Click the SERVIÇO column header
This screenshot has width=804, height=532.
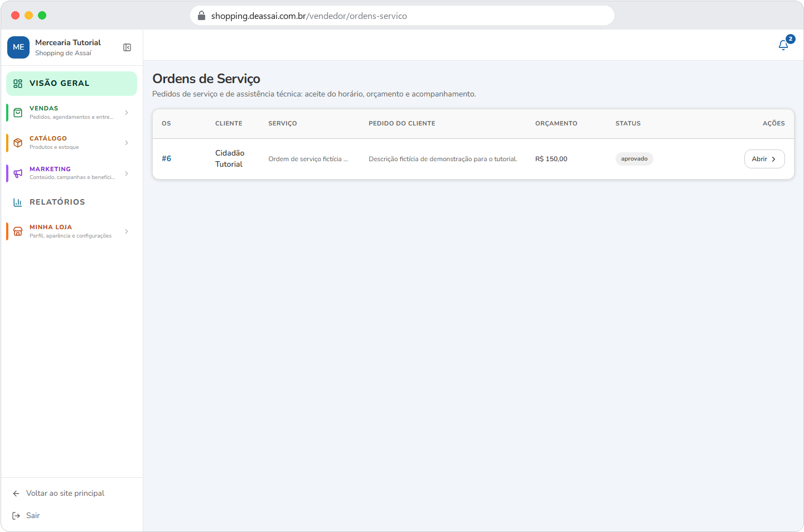tap(283, 123)
